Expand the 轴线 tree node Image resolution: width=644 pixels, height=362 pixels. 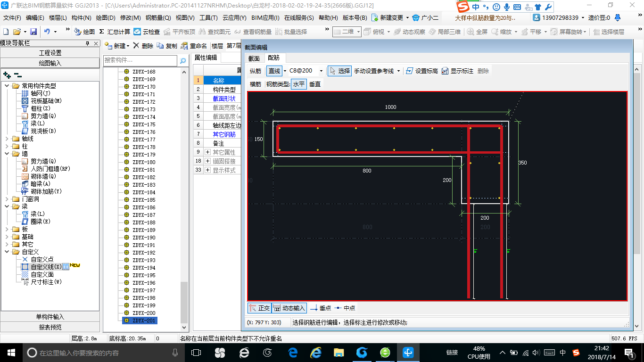[x=7, y=139]
